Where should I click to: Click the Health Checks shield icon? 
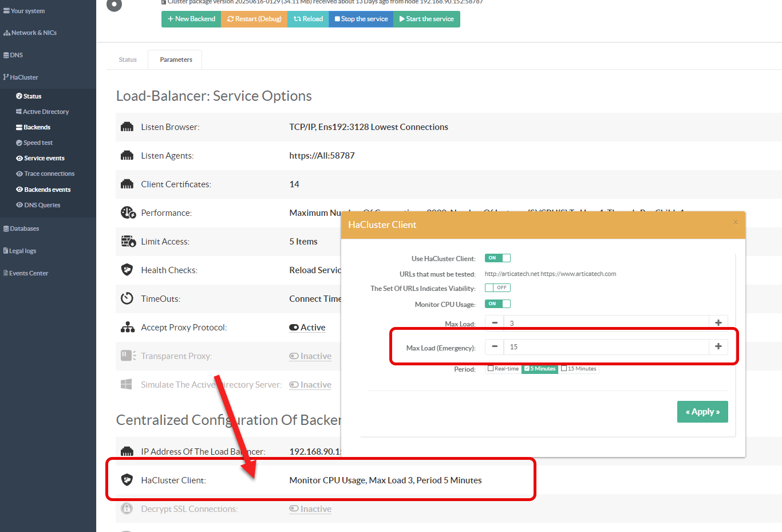[x=127, y=270]
